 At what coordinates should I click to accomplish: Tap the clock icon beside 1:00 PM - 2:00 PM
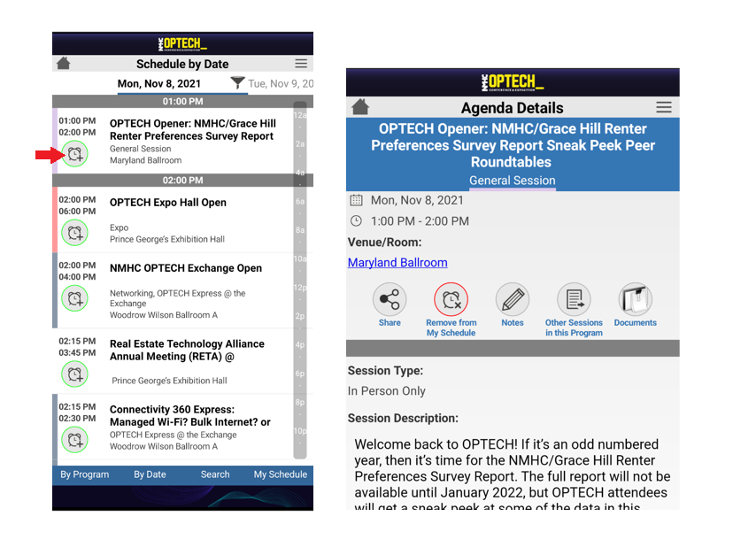tap(356, 220)
